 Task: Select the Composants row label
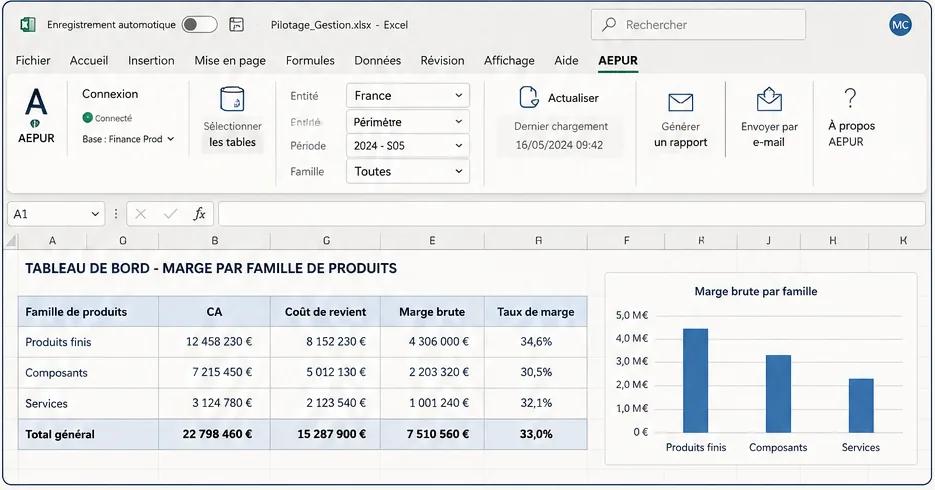(56, 373)
